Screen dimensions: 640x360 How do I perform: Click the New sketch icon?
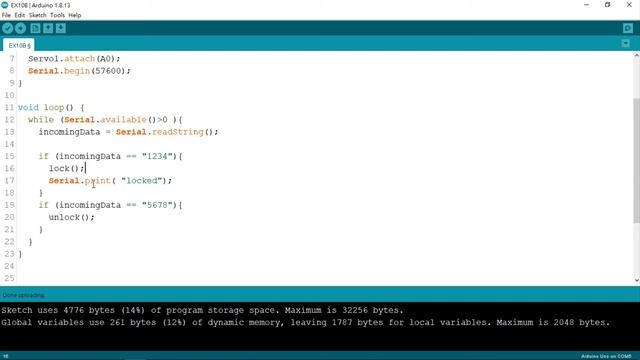click(x=36, y=28)
